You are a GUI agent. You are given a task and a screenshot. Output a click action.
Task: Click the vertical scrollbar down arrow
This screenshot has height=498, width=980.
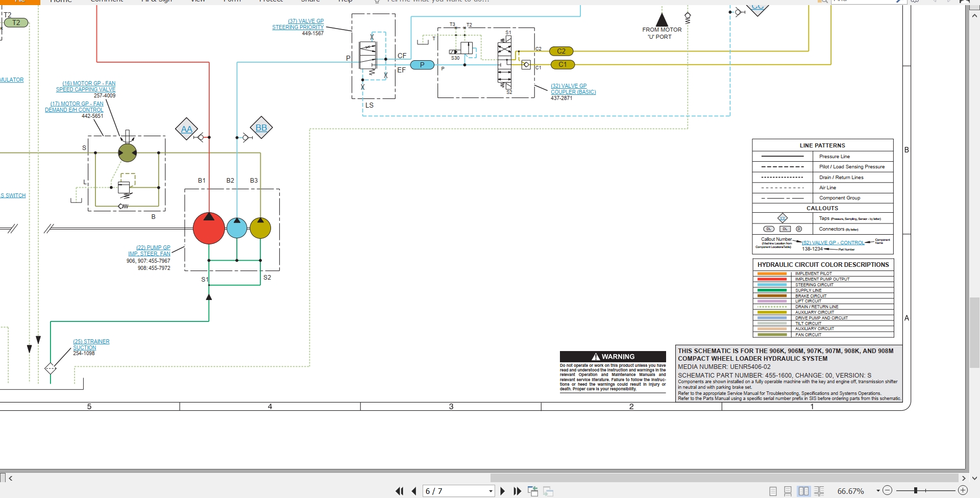(x=974, y=478)
